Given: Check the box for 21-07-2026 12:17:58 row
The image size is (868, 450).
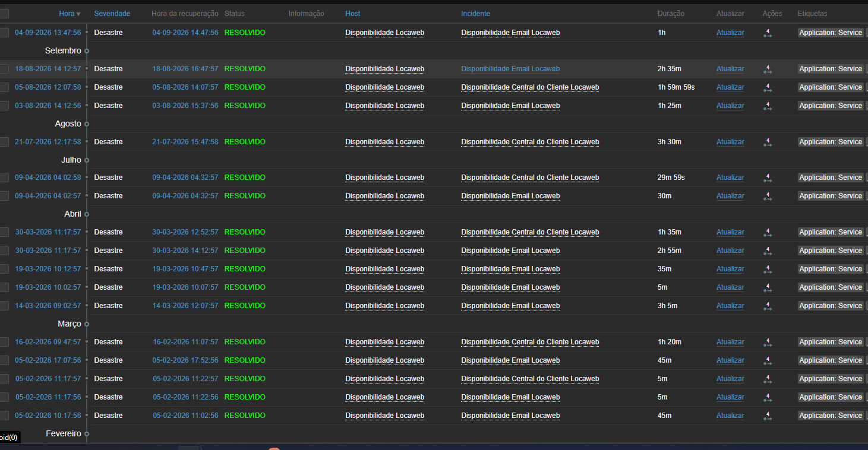Looking at the screenshot, I should [x=4, y=142].
